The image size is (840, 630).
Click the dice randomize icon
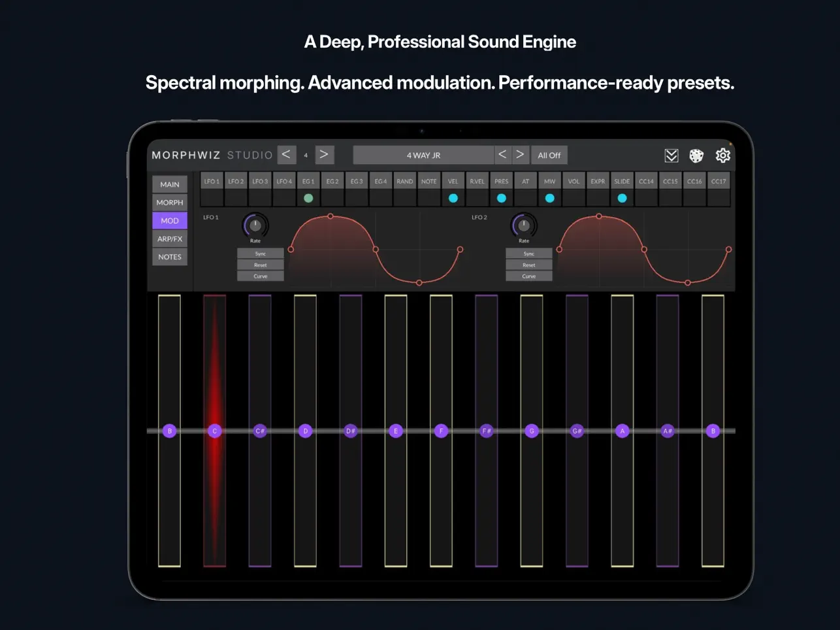pos(696,156)
